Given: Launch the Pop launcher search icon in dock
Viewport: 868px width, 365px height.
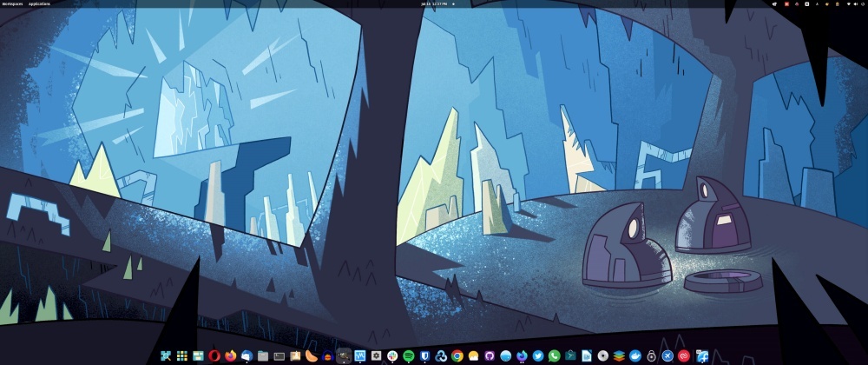Looking at the screenshot, I should pyautogui.click(x=166, y=355).
